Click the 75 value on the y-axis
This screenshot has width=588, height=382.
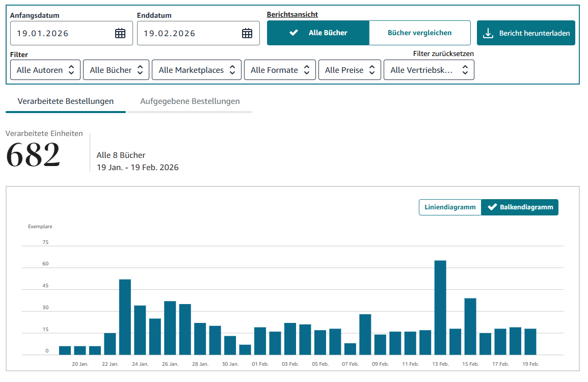click(45, 242)
